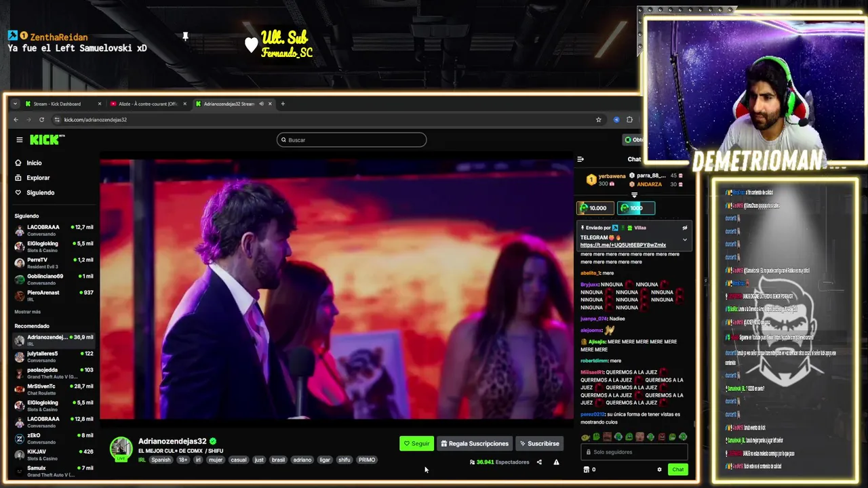Mute the Adrianozendejas32 tab audio icon
Image resolution: width=868 pixels, height=488 pixels.
261,104
